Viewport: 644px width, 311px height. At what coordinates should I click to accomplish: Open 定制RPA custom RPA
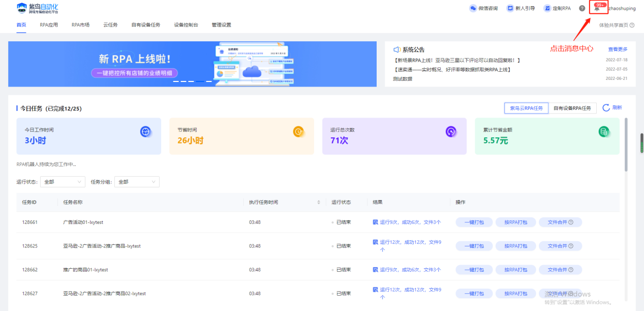[x=558, y=8]
